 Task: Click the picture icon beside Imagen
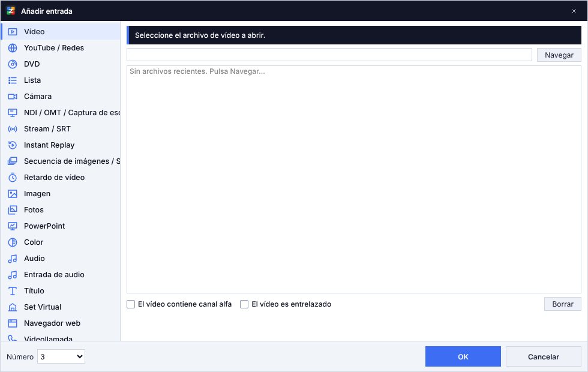pyautogui.click(x=13, y=193)
